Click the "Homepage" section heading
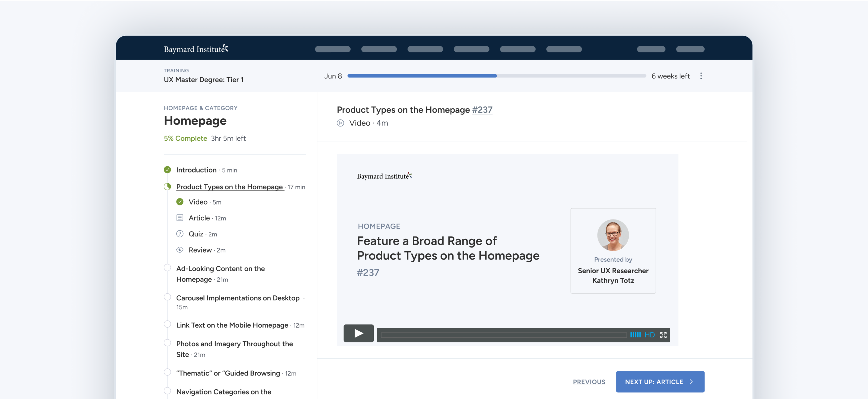This screenshot has height=399, width=868. coord(195,121)
